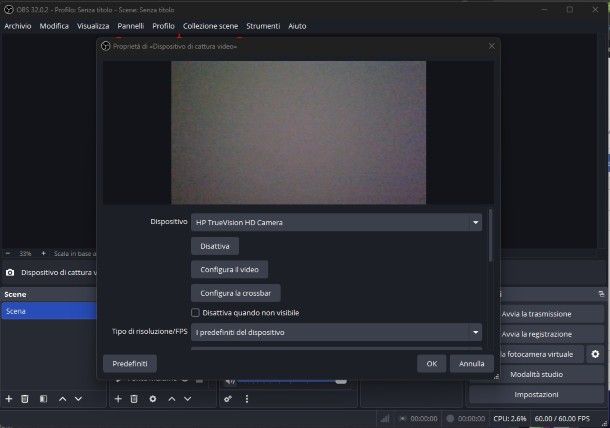This screenshot has height=428, width=610.
Task: Click the 'CPU: 2.6%' status text
Action: point(510,419)
